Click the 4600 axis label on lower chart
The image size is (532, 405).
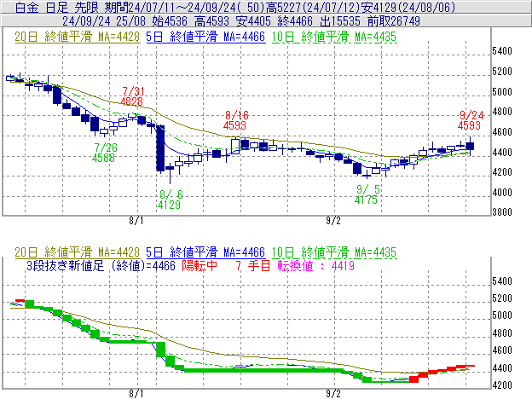[x=502, y=350]
